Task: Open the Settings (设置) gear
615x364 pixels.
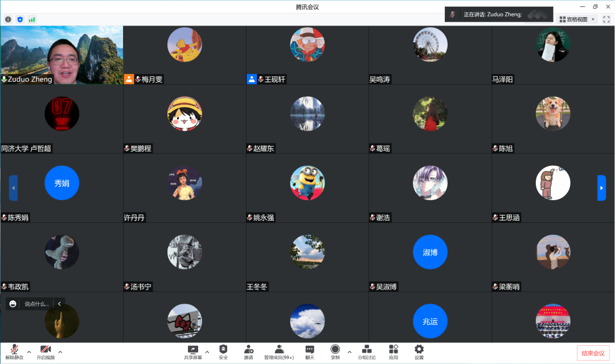Action: tap(419, 350)
